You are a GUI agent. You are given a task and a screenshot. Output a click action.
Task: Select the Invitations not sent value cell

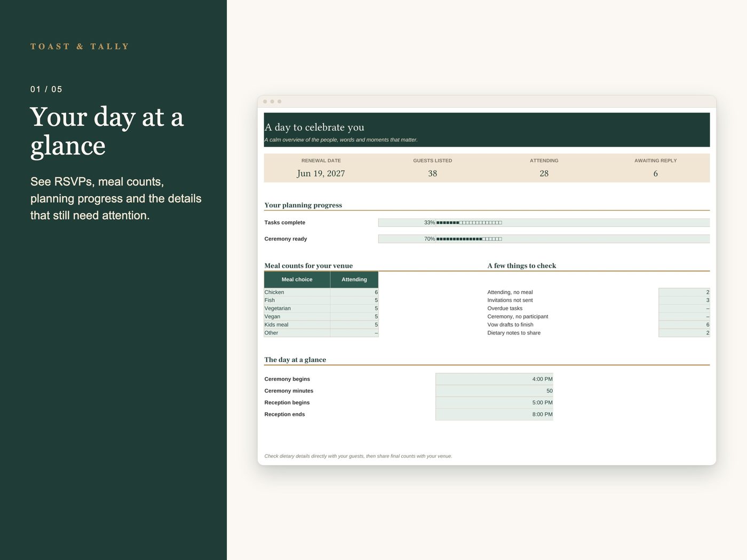tap(684, 300)
